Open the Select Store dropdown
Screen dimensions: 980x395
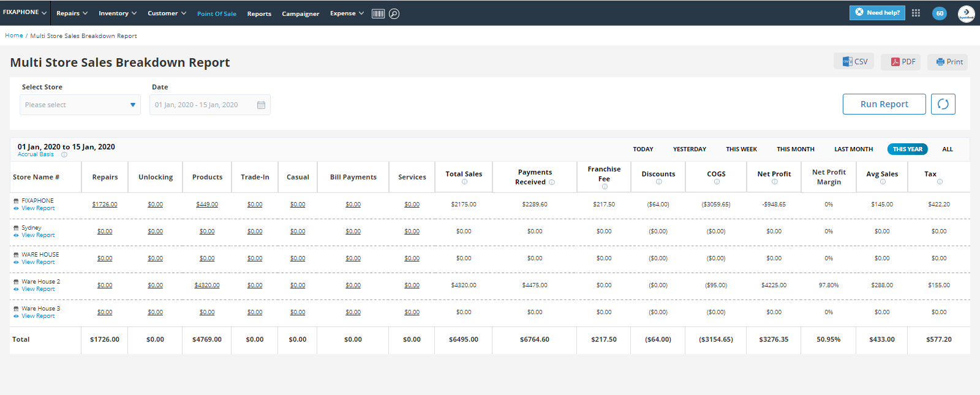80,105
